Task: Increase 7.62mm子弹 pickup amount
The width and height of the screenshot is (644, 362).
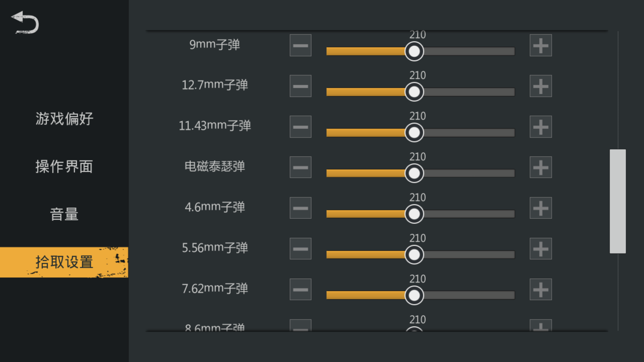Action: point(541,290)
